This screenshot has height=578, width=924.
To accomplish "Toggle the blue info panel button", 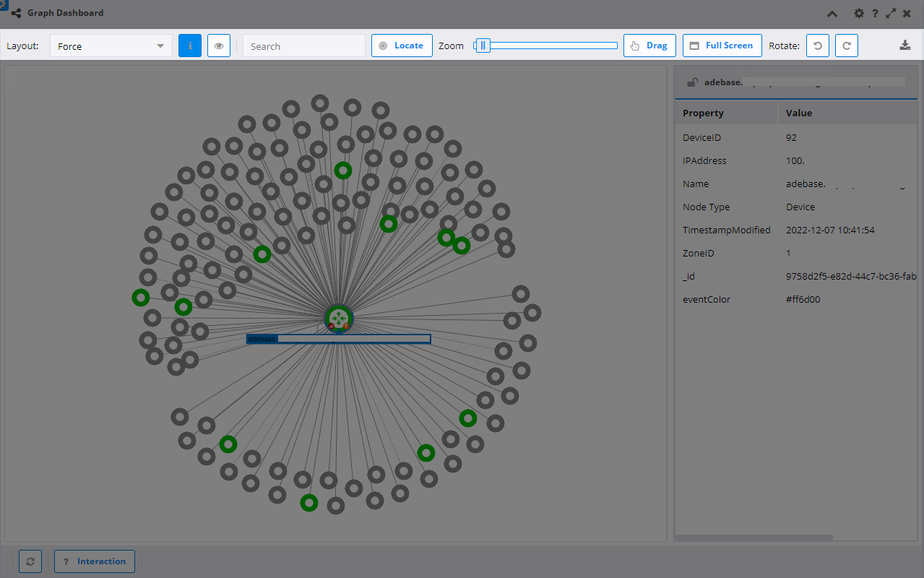I will tap(190, 46).
